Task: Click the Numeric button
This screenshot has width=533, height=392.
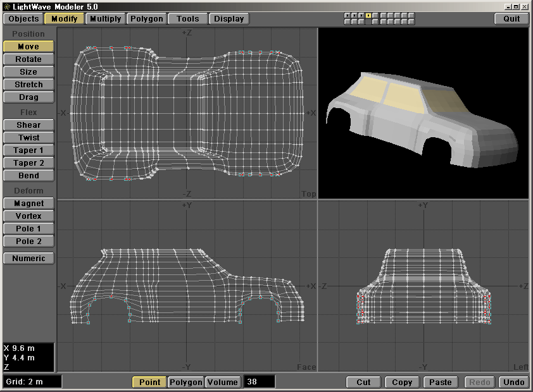Action: 28,258
